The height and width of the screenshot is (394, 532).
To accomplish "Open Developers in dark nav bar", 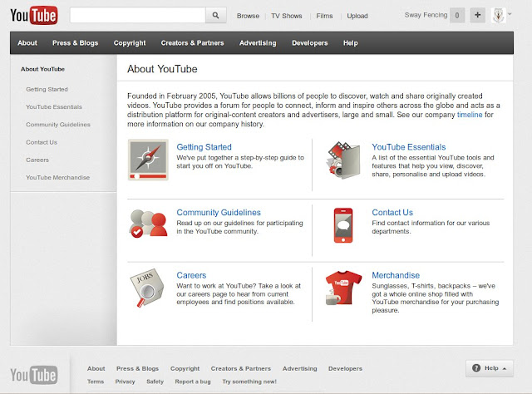I will (310, 43).
